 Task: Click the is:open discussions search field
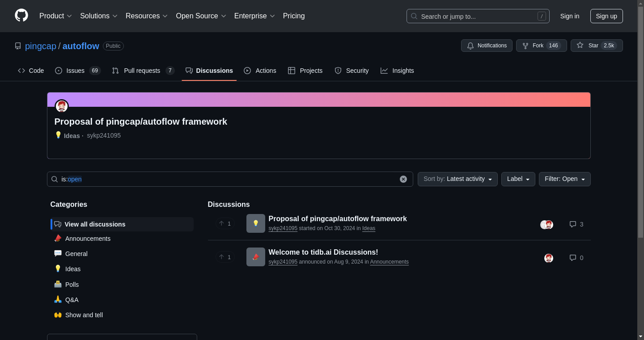pos(230,179)
